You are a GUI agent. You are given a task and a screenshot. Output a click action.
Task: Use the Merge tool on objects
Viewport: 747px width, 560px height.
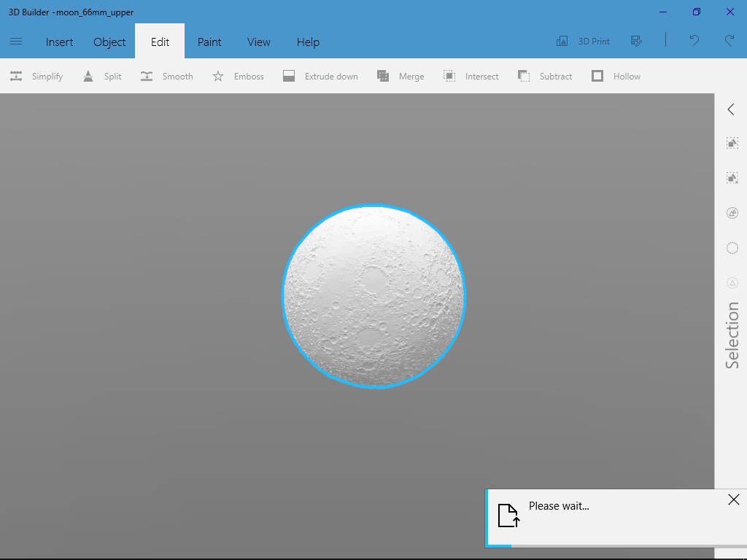click(x=400, y=76)
